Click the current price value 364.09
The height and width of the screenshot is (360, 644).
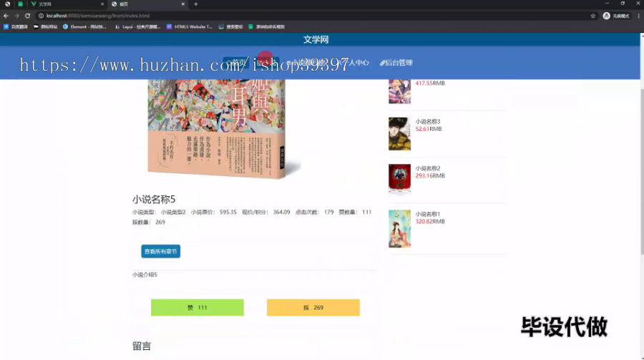(281, 212)
